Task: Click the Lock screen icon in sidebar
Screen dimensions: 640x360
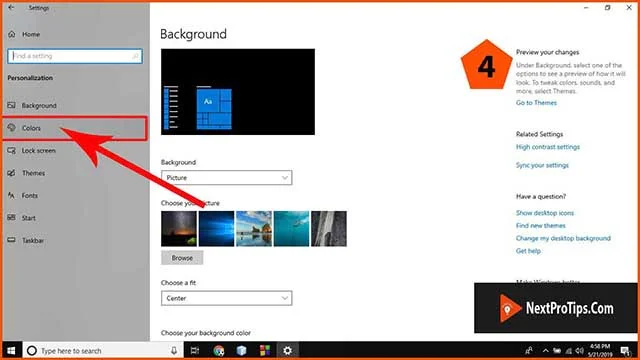Action: [x=11, y=151]
